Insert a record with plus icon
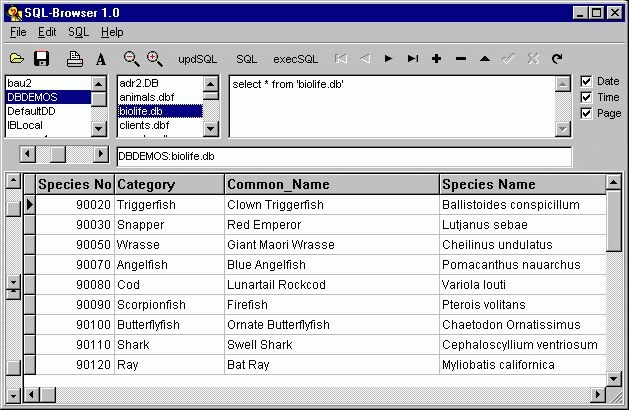The width and height of the screenshot is (629, 410). click(x=436, y=59)
